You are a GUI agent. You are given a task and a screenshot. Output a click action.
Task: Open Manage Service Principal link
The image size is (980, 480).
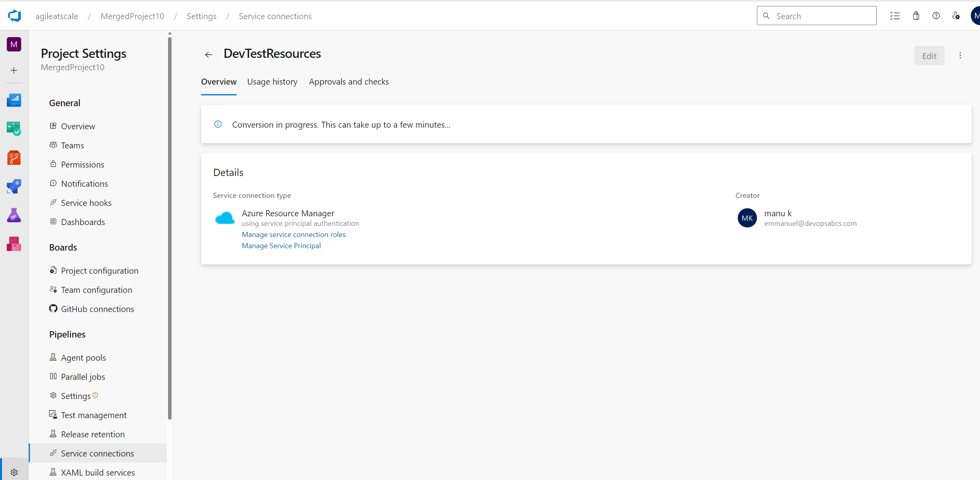coord(281,246)
